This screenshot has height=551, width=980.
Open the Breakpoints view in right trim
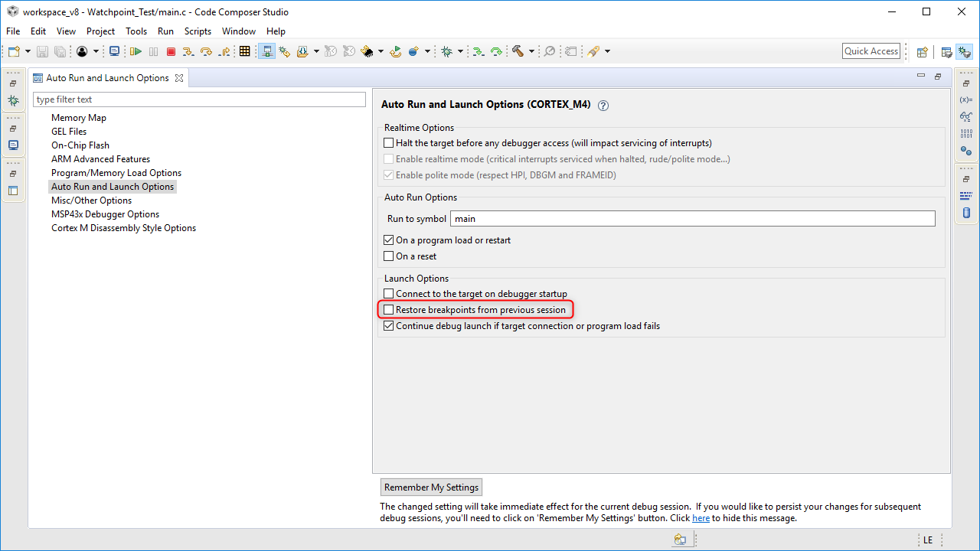point(966,151)
